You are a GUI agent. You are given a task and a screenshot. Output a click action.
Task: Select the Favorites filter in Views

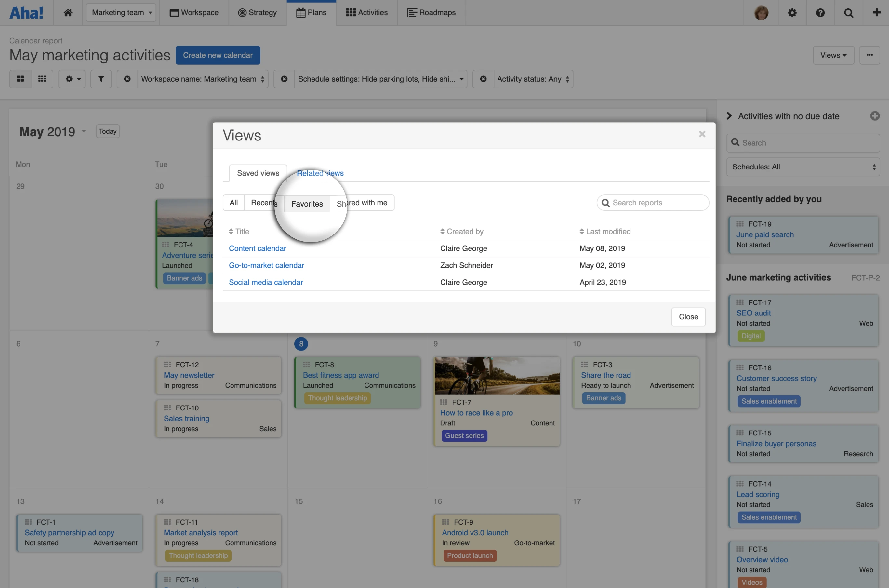coord(307,204)
